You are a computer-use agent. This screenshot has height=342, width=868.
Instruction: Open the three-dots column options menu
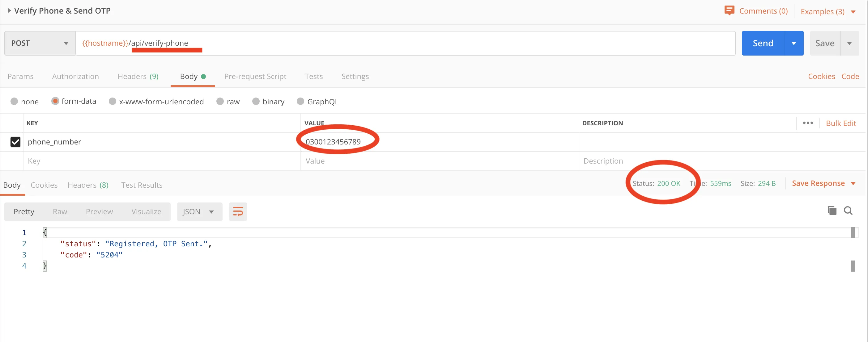pos(808,123)
